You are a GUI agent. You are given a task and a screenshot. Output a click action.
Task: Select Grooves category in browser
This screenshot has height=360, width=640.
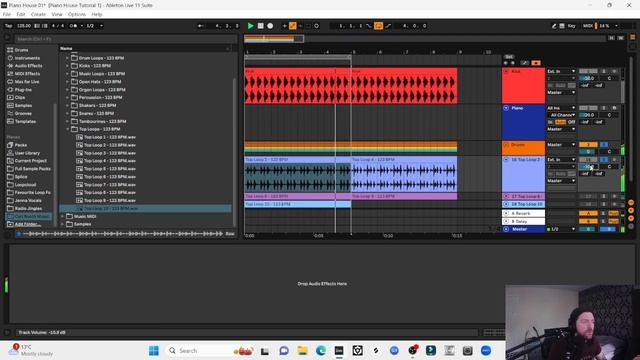click(23, 113)
